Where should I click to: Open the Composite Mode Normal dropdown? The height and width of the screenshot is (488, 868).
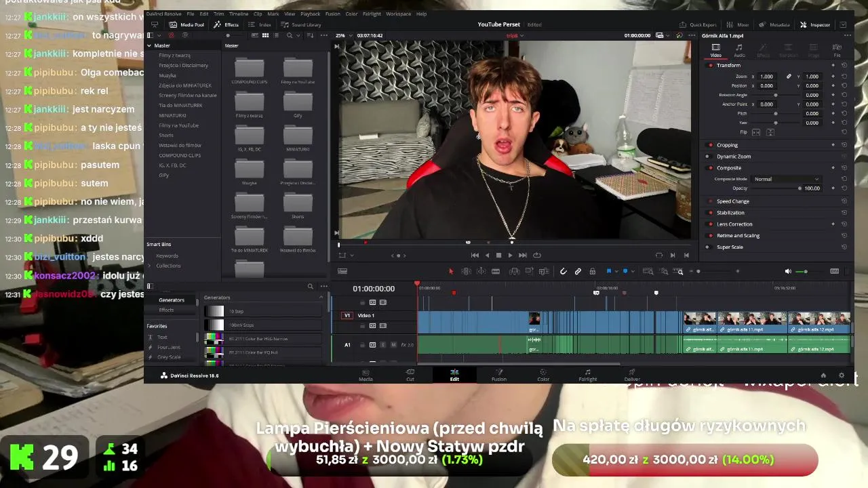point(786,179)
